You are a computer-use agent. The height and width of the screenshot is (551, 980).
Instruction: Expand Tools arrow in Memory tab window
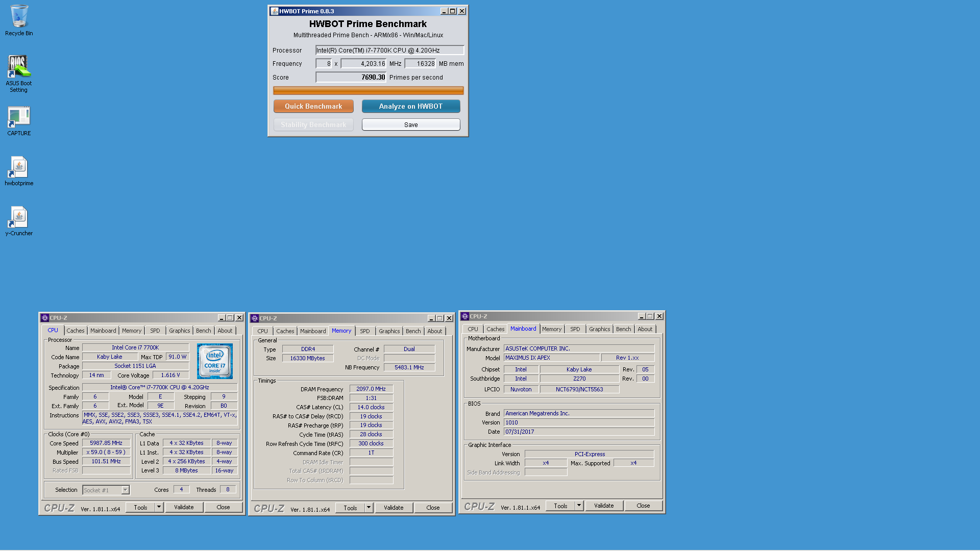(x=369, y=508)
